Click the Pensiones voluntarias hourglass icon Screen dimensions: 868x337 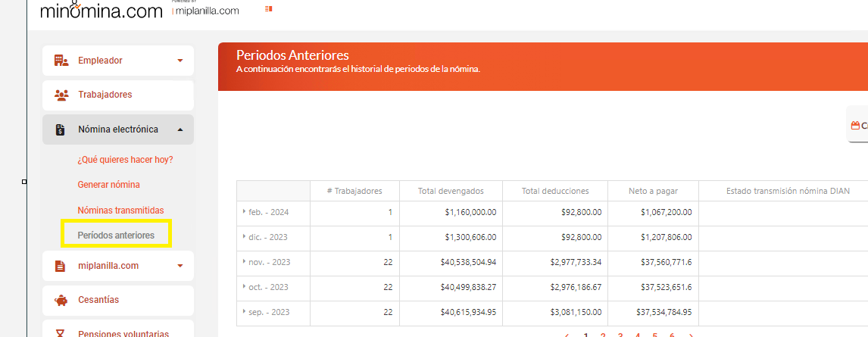[61, 334]
